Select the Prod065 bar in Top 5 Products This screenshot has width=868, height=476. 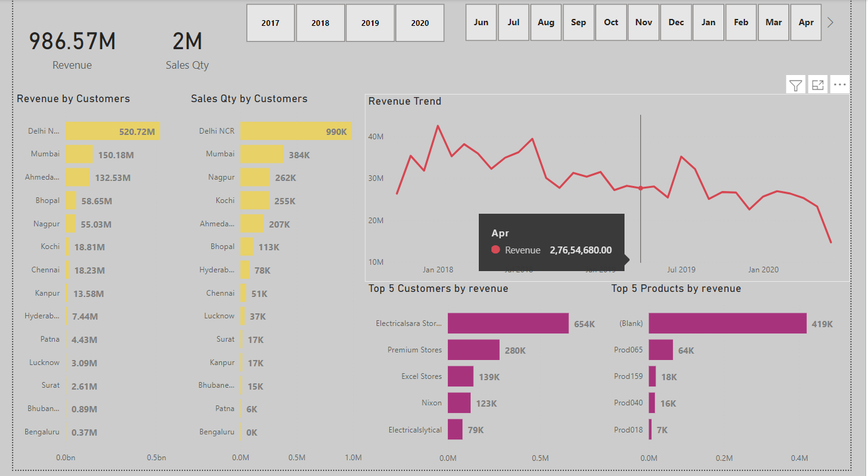[660, 349]
